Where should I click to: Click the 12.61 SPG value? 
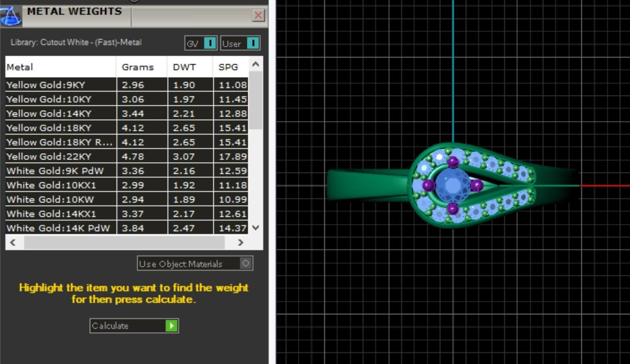tap(233, 214)
